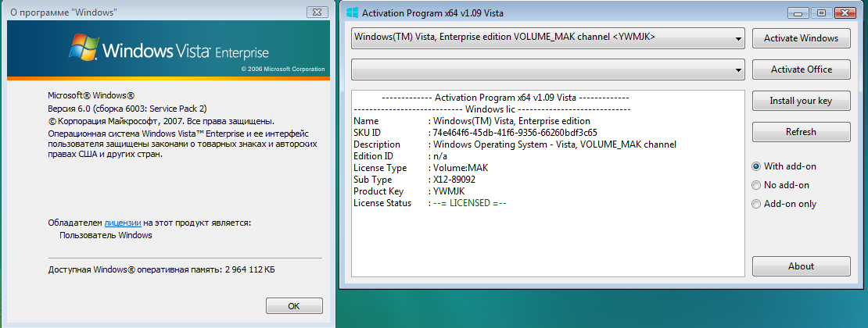
Task: Click the LICENSED status text
Action: point(470,203)
